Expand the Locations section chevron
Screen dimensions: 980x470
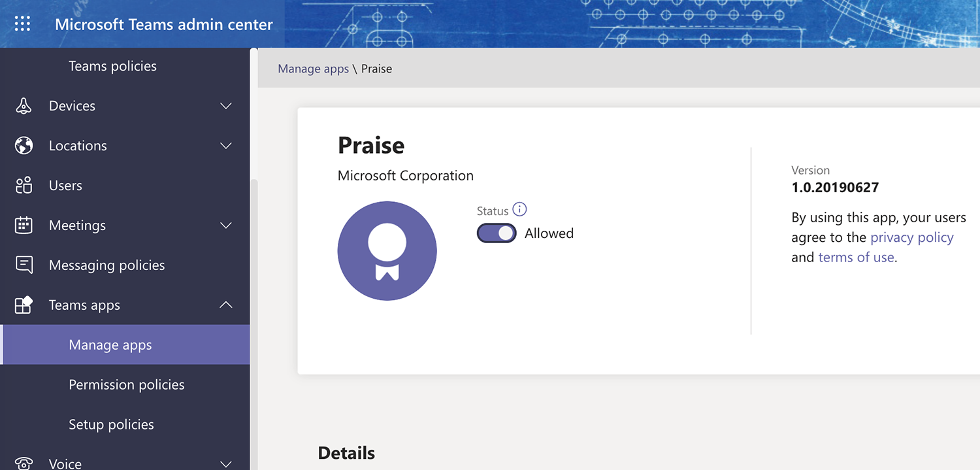point(226,146)
